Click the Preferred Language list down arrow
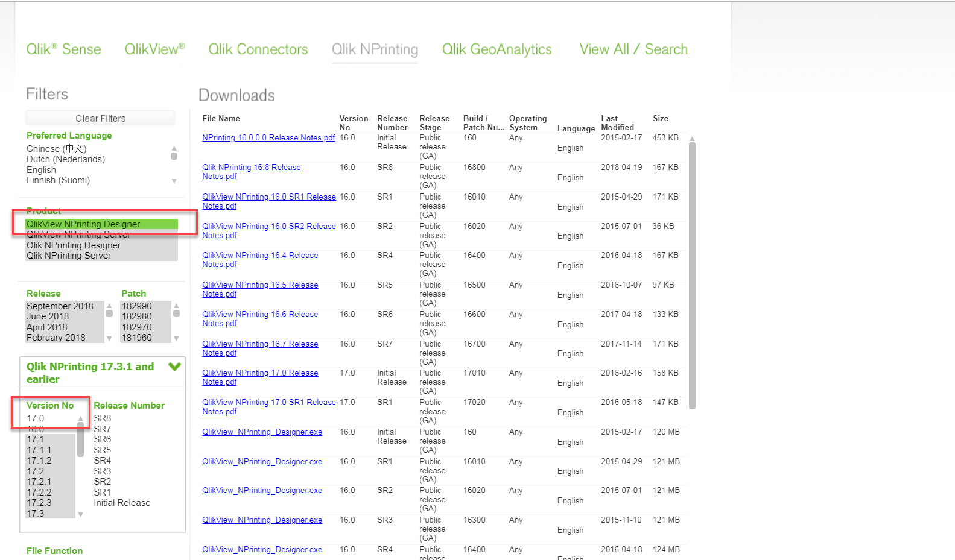This screenshot has height=560, width=955. 174,181
